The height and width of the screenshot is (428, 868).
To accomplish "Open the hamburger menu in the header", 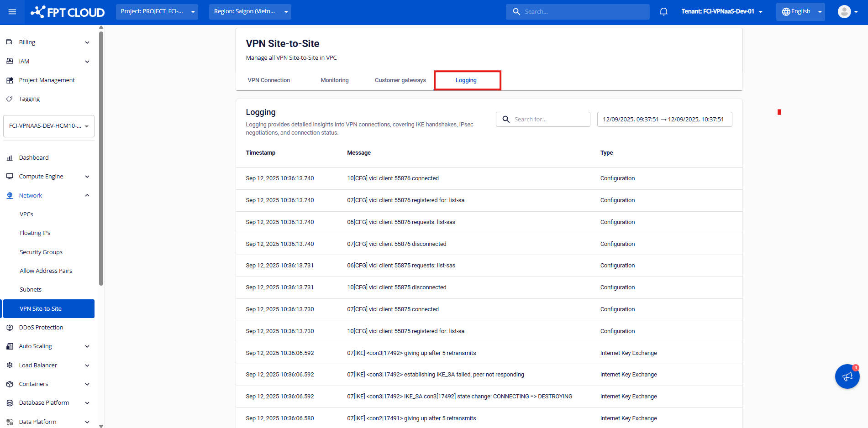I will [x=12, y=12].
